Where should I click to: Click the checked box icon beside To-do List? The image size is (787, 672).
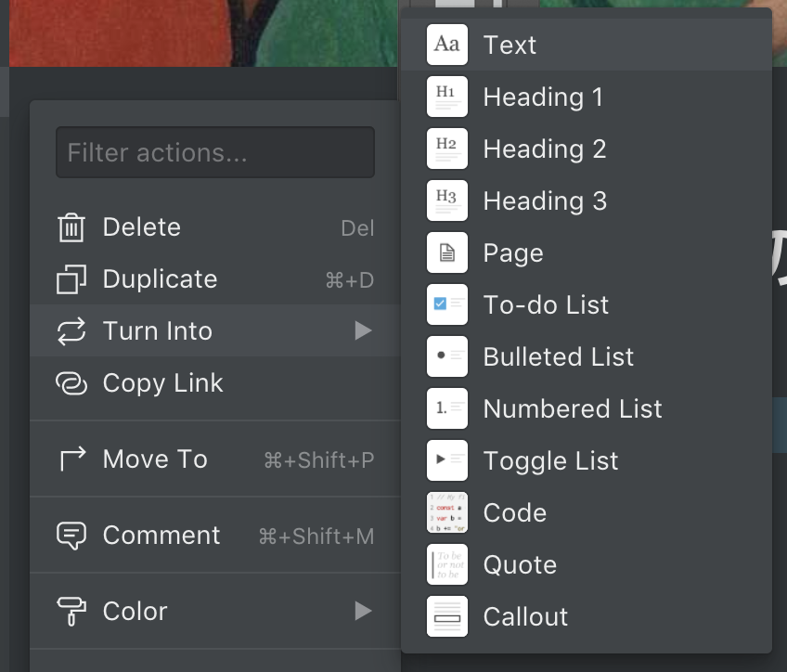click(446, 304)
